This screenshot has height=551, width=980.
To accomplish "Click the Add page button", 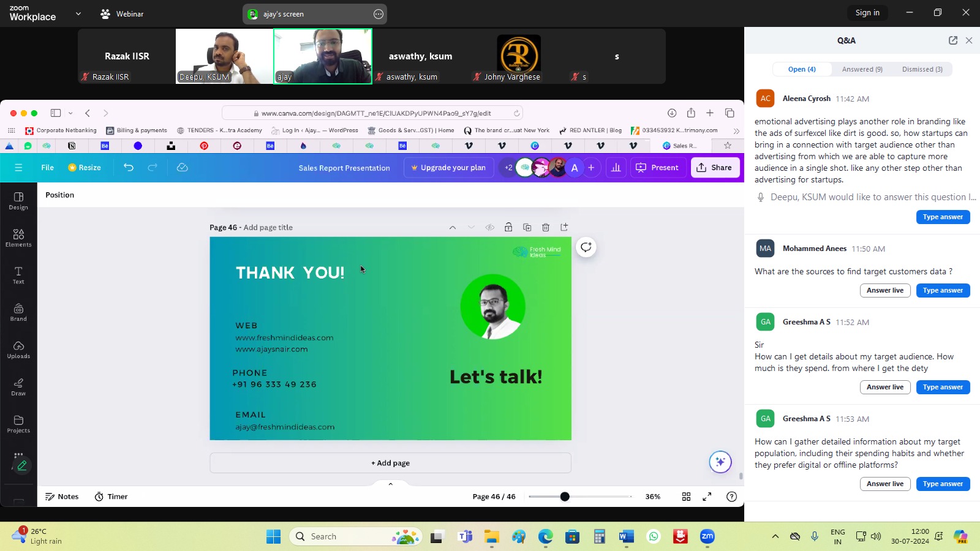I will point(390,463).
